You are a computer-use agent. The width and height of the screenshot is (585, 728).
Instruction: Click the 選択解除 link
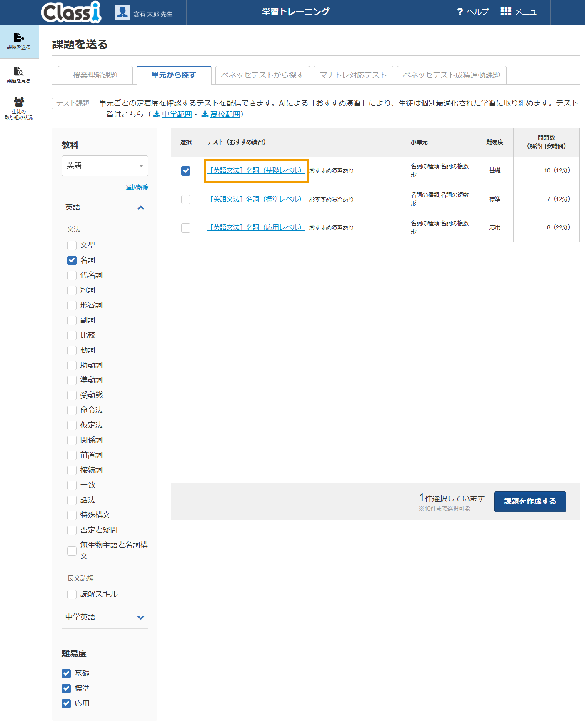[x=137, y=187]
